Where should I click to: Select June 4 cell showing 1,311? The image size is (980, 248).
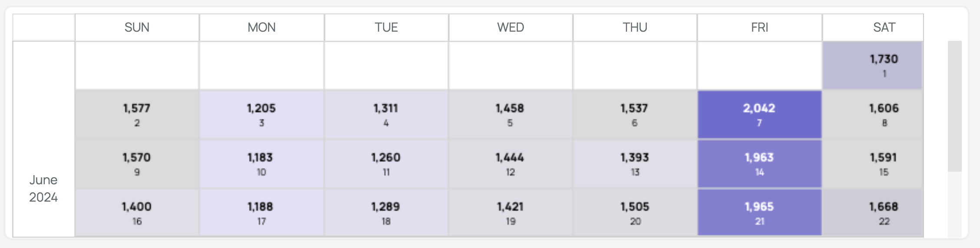pos(386,114)
